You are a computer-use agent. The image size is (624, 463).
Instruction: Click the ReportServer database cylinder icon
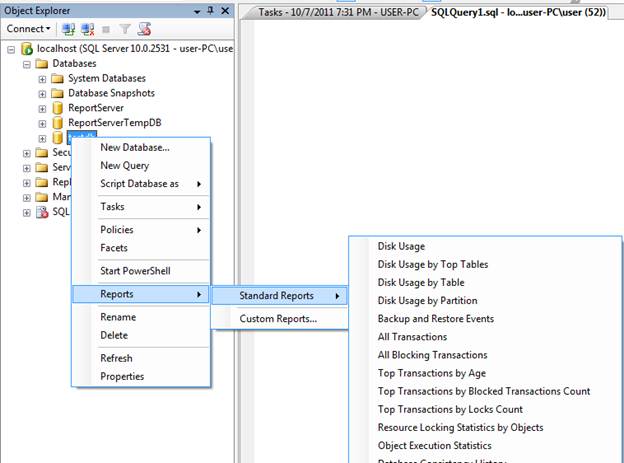coord(58,108)
